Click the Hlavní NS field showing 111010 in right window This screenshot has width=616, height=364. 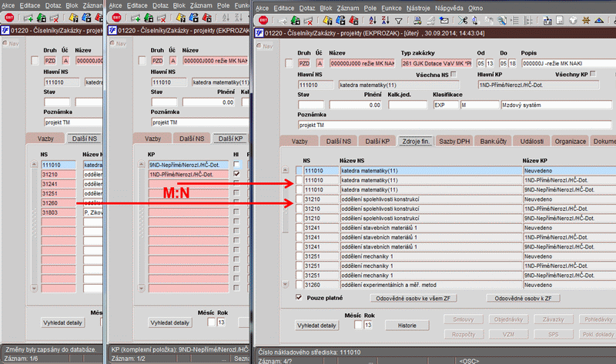coord(316,85)
